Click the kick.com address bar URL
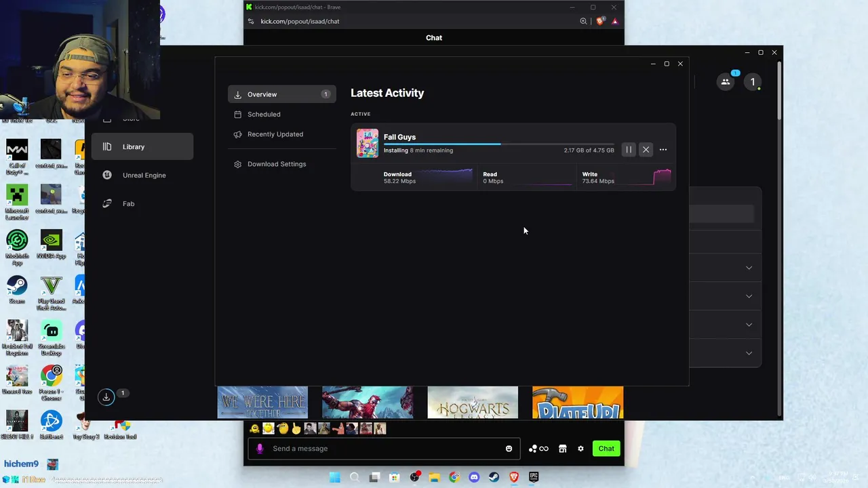868x488 pixels. (x=300, y=21)
